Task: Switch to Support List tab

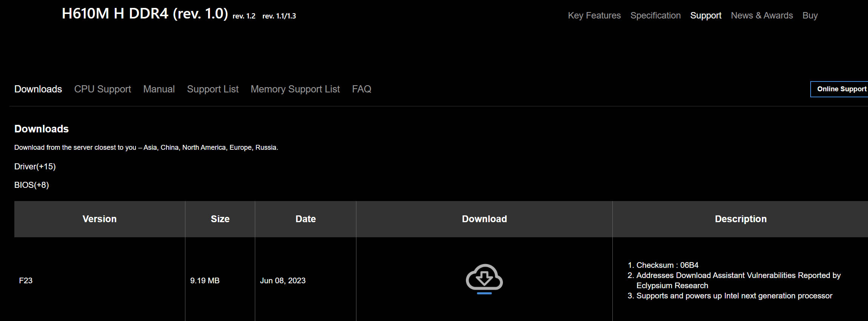Action: pyautogui.click(x=213, y=89)
